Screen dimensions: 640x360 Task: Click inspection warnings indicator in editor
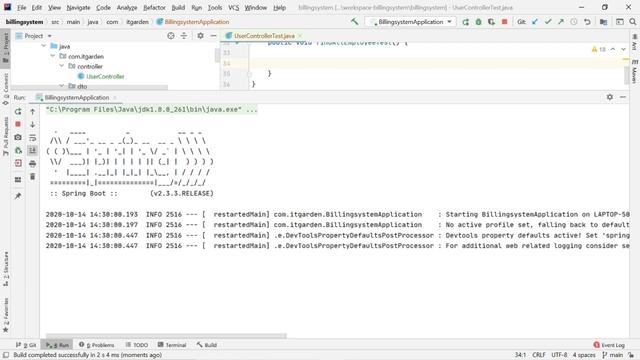click(598, 49)
